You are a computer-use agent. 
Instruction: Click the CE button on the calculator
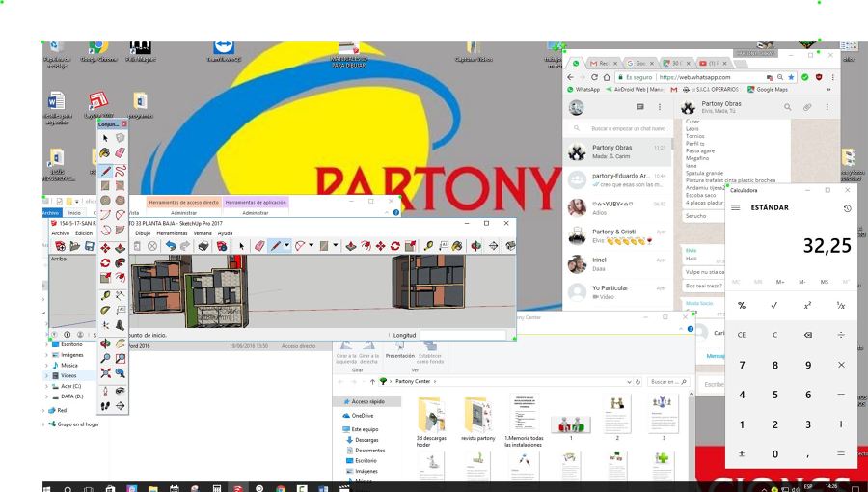tap(742, 335)
